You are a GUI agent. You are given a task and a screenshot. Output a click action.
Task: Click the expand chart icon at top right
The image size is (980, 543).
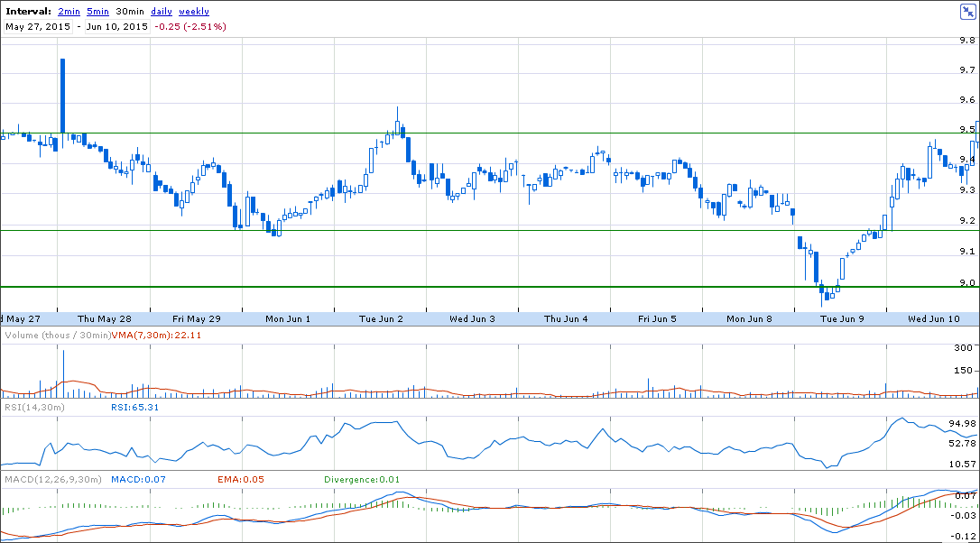pos(966,11)
